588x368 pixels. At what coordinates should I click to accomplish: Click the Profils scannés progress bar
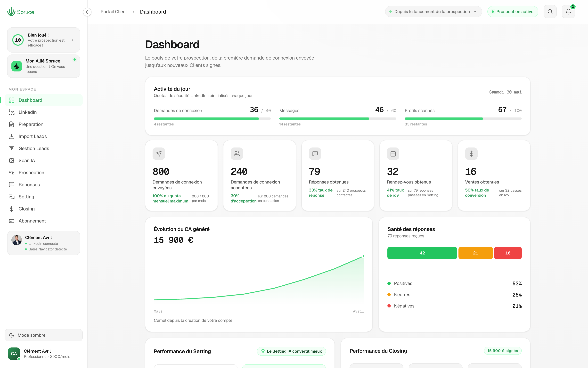pyautogui.click(x=463, y=118)
